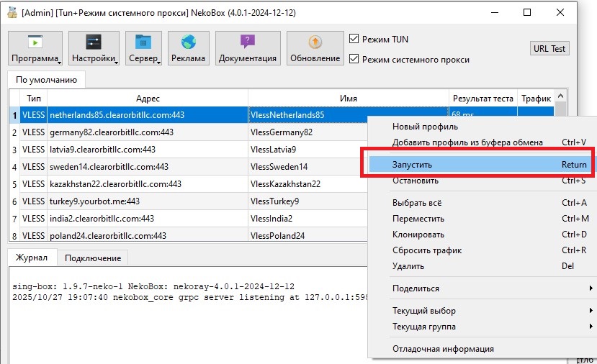Choose Клонировать from the context menu
Image resolution: width=597 pixels, height=364 pixels.
tap(418, 235)
